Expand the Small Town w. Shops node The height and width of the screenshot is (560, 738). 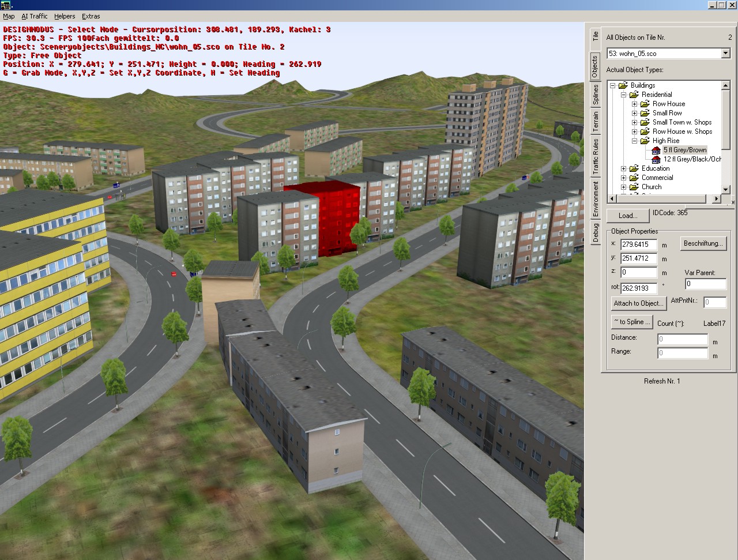tap(634, 122)
